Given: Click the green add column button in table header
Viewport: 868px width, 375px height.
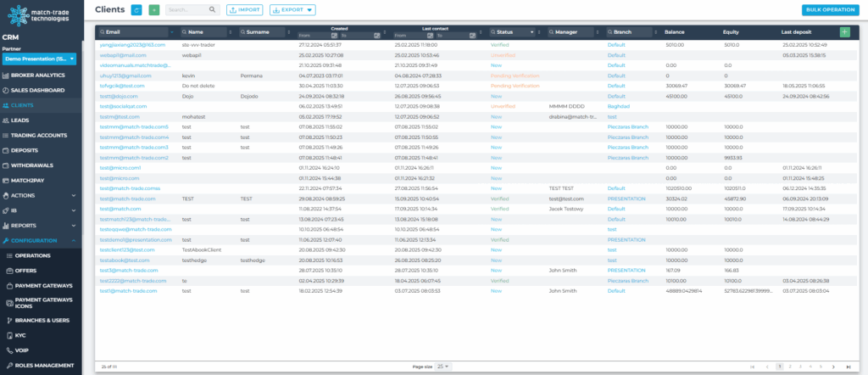Looking at the screenshot, I should click(844, 31).
